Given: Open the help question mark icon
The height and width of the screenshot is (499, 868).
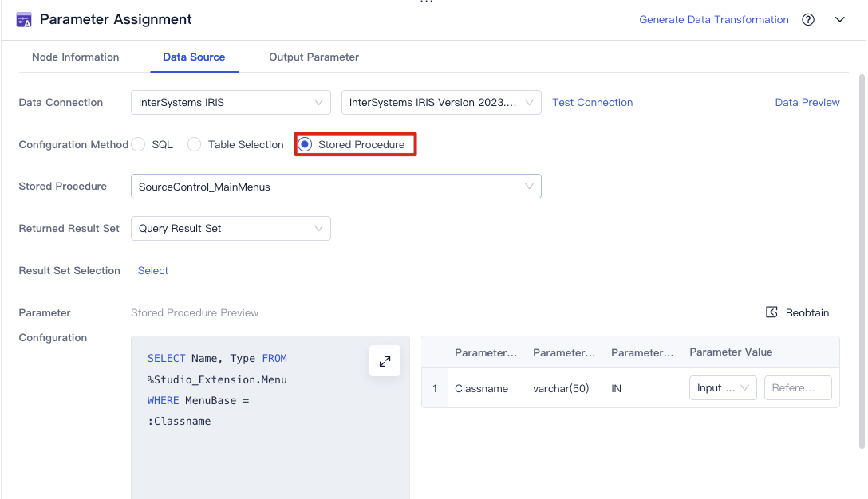Looking at the screenshot, I should [808, 20].
